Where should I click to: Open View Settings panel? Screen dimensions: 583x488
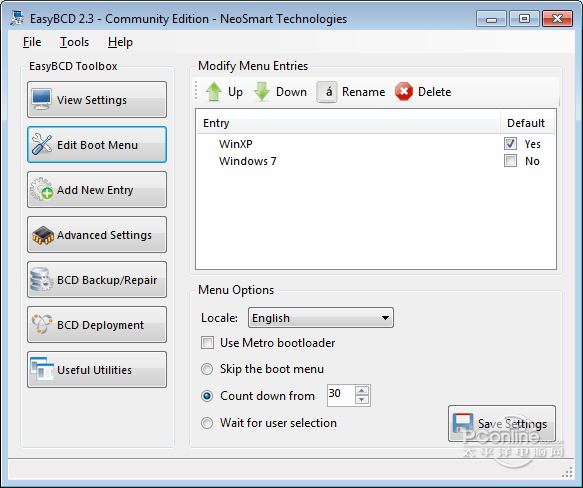(x=97, y=99)
